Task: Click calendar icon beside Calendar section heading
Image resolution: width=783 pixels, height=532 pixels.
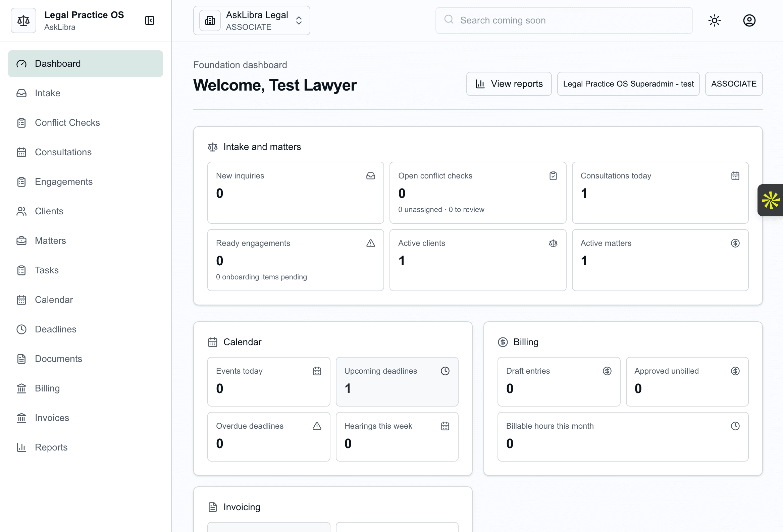Action: (213, 342)
